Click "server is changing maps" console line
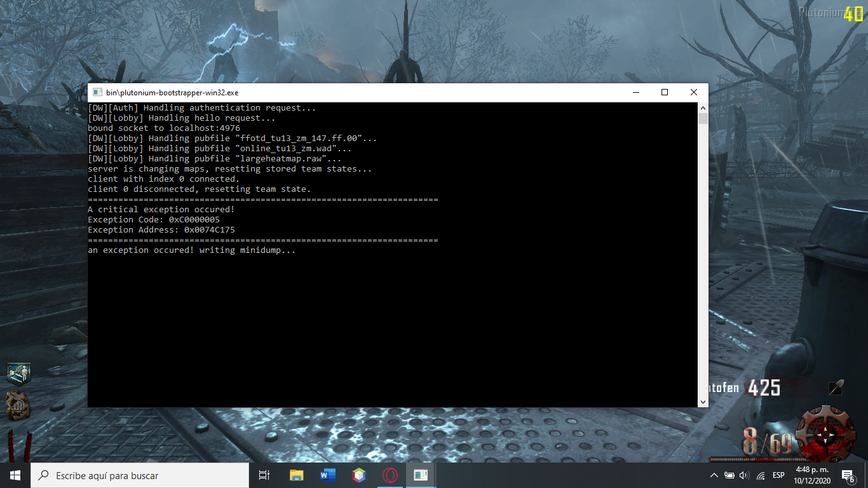Viewport: 868px width, 488px height. [230, 169]
